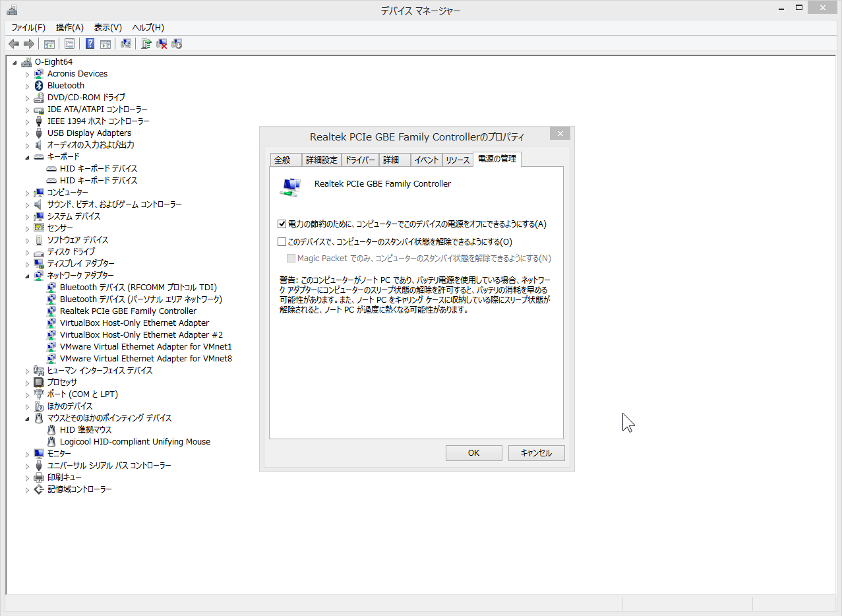The height and width of the screenshot is (616, 842).
Task: Click the Update driver software icon
Action: point(146,44)
